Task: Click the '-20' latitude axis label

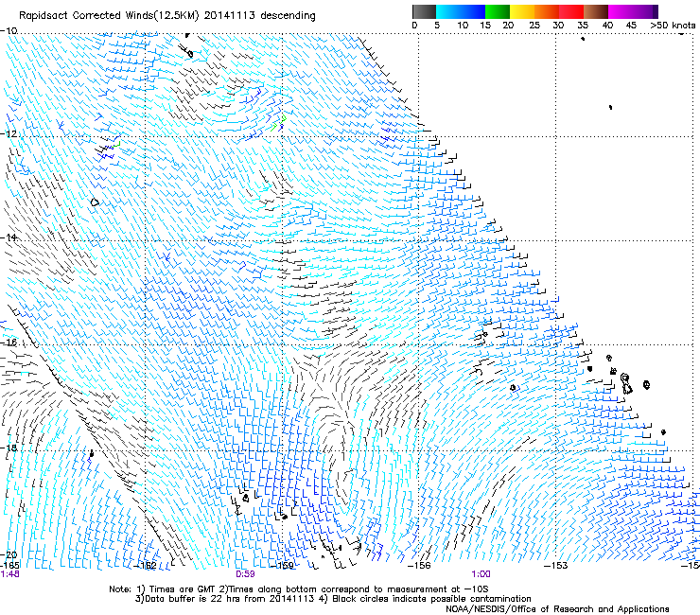Action: 9,554
